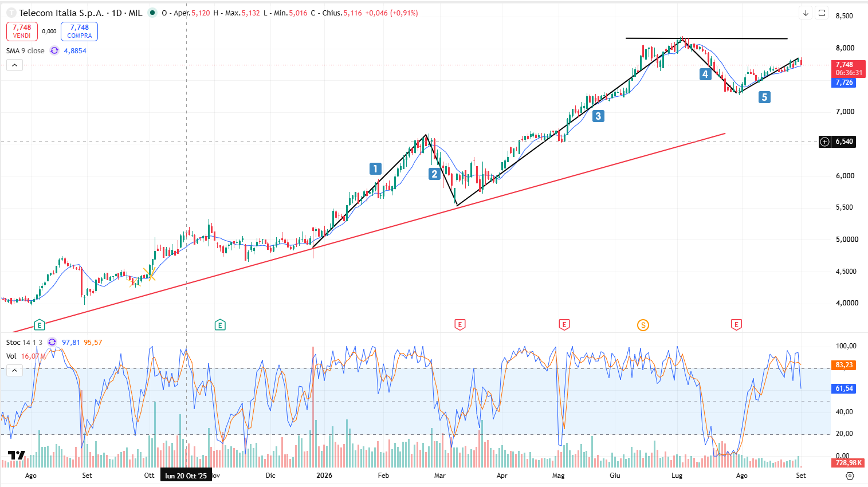Click the volume value 16,07M

(33, 356)
